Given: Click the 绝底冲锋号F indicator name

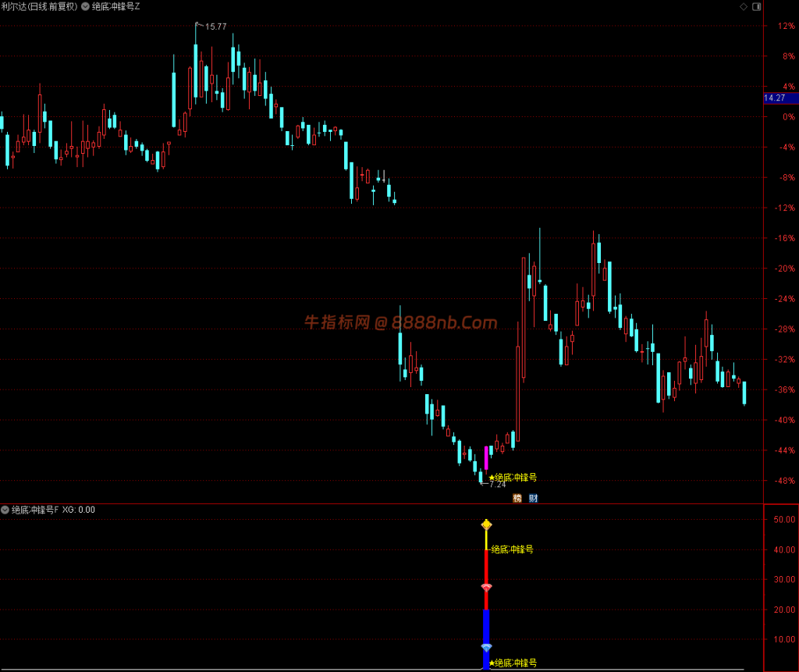Looking at the screenshot, I should (x=35, y=510).
